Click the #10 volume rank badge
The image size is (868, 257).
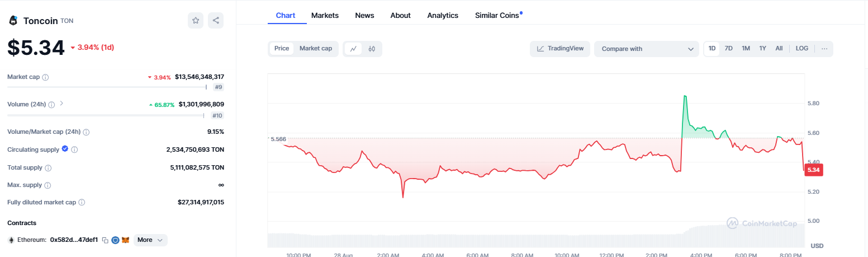point(217,115)
